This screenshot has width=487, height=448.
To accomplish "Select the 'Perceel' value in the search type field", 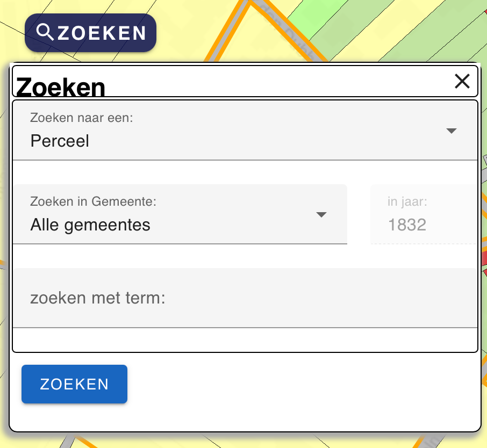I will pyautogui.click(x=60, y=141).
